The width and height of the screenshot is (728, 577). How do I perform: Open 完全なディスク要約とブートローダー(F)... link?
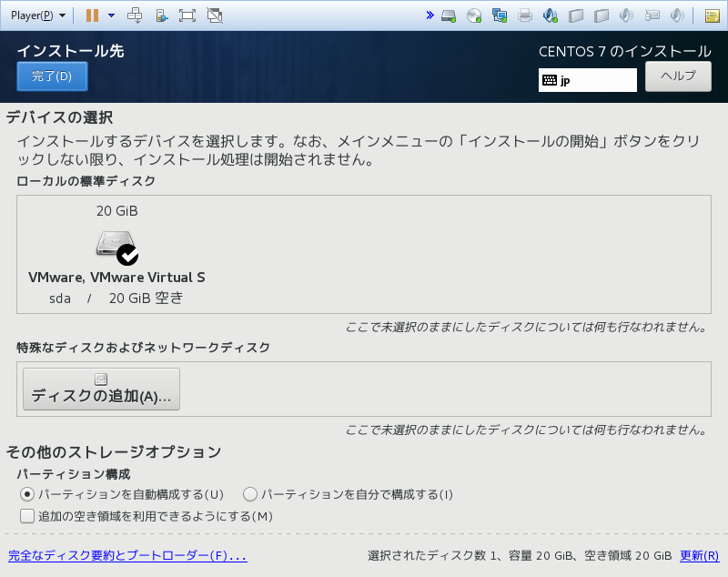coord(127,556)
